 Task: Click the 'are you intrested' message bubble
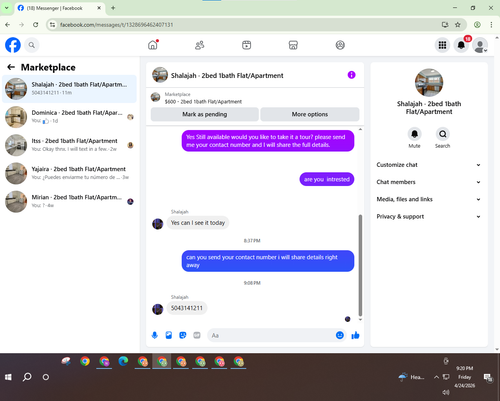[327, 179]
